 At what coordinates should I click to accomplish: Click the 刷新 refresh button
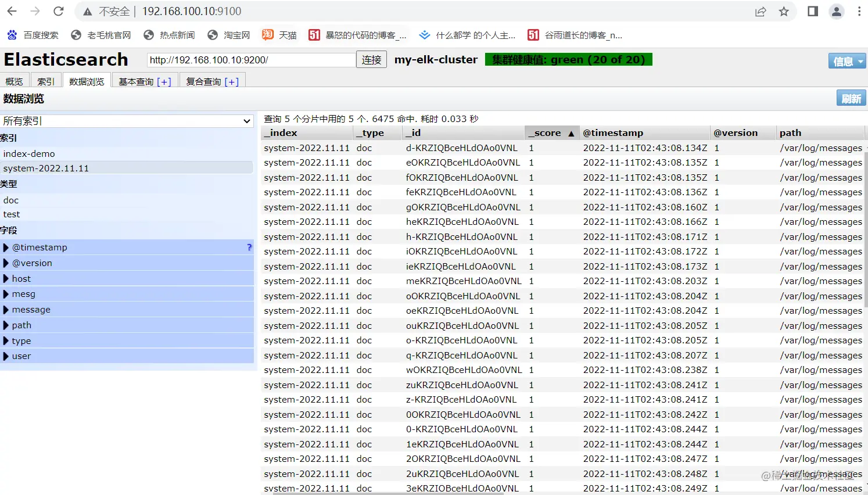tap(851, 98)
